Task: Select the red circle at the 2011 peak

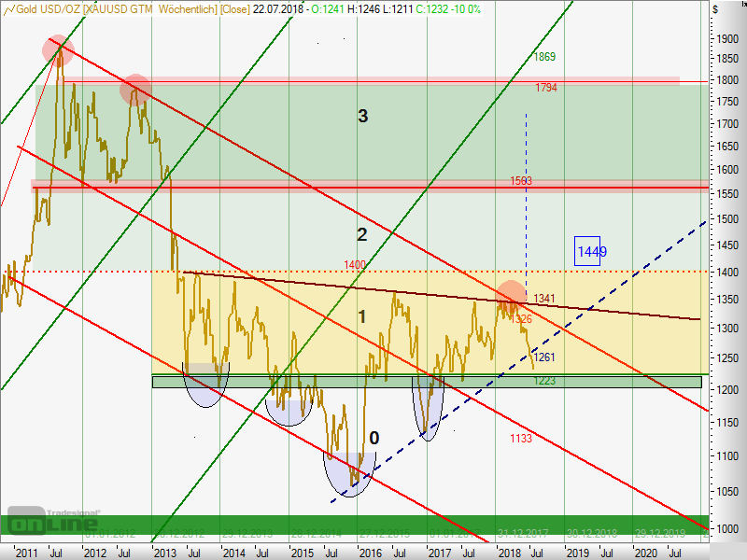Action: tap(60, 49)
